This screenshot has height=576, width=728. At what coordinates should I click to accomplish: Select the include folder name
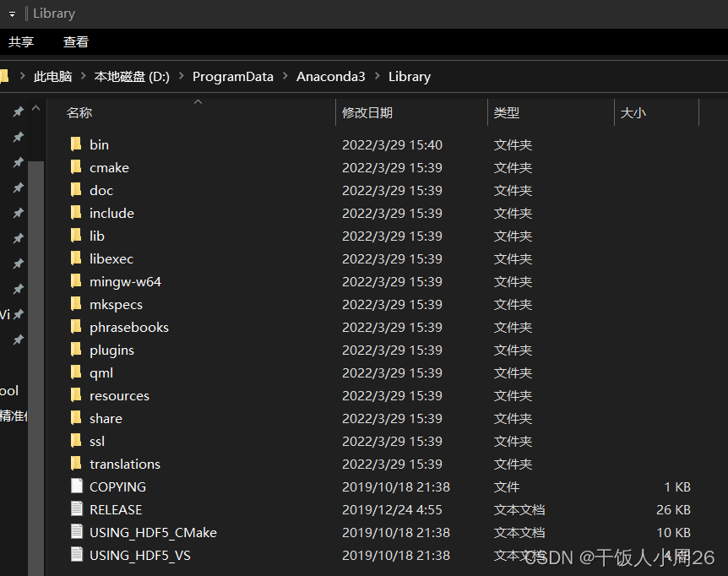tap(111, 214)
